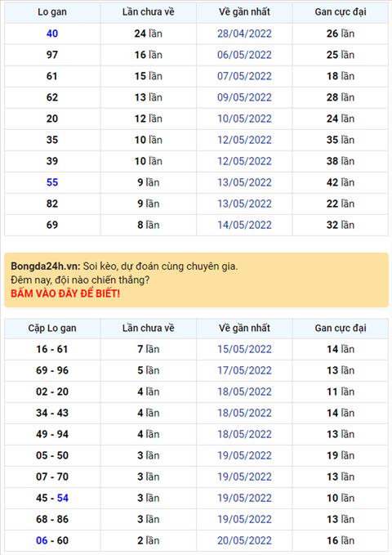Click the "Lo gan" column header
This screenshot has height=555, width=392.
point(52,12)
